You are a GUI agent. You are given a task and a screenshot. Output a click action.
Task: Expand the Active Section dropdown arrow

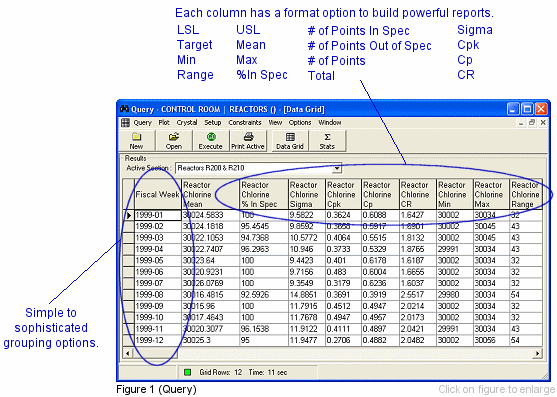(336, 168)
